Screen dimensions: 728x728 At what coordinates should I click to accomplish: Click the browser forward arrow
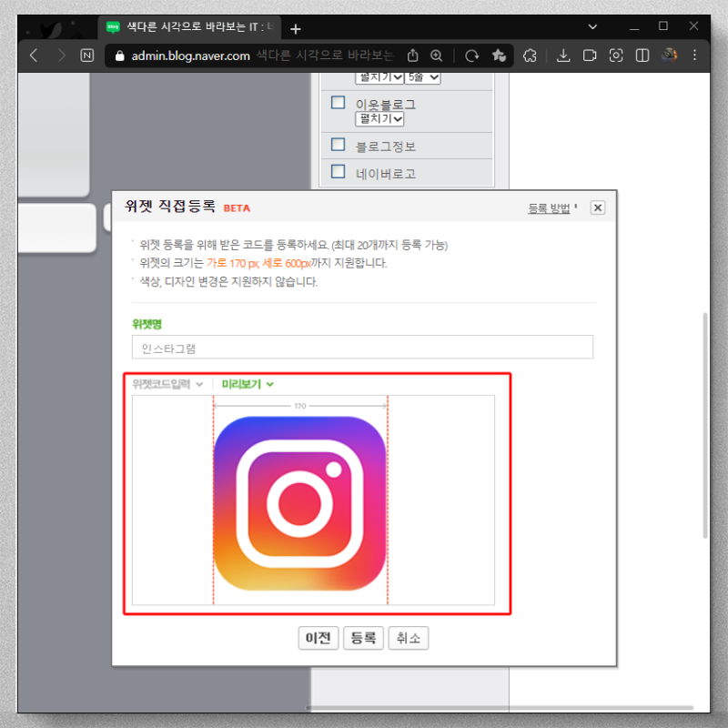tap(61, 56)
